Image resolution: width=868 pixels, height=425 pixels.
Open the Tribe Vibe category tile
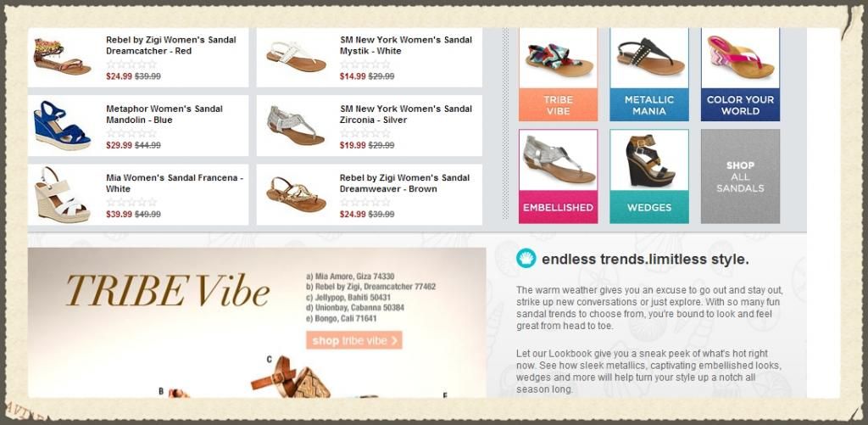point(558,75)
